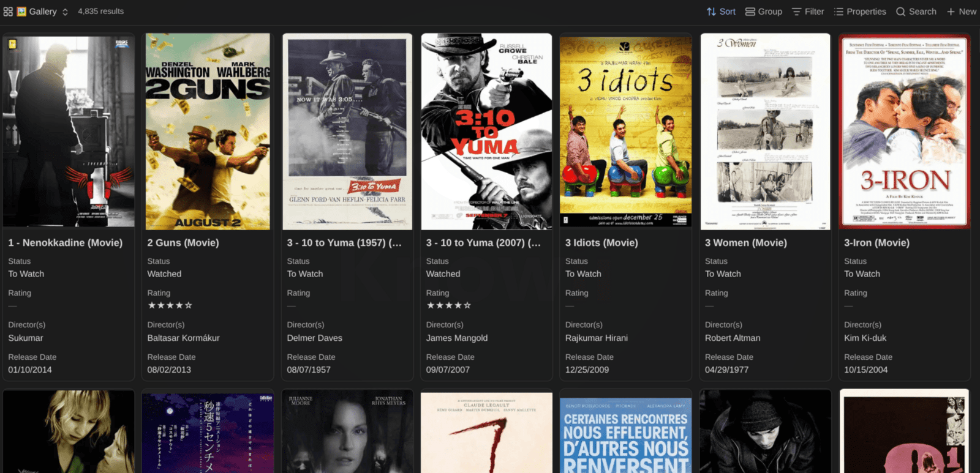Image resolution: width=980 pixels, height=473 pixels.
Task: Open the title 3-Iron (Movie)
Action: [x=876, y=243]
